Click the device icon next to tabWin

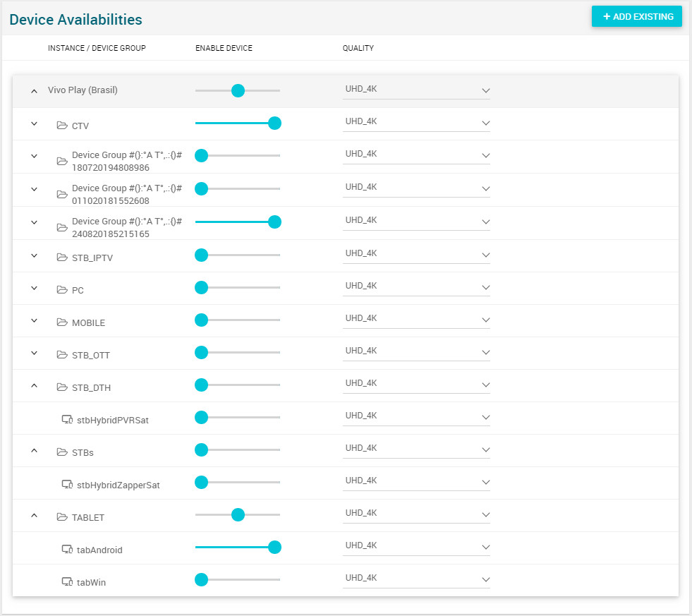pos(68,582)
